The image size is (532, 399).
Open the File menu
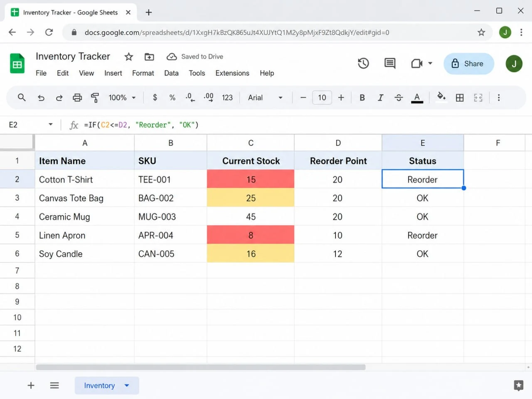41,73
